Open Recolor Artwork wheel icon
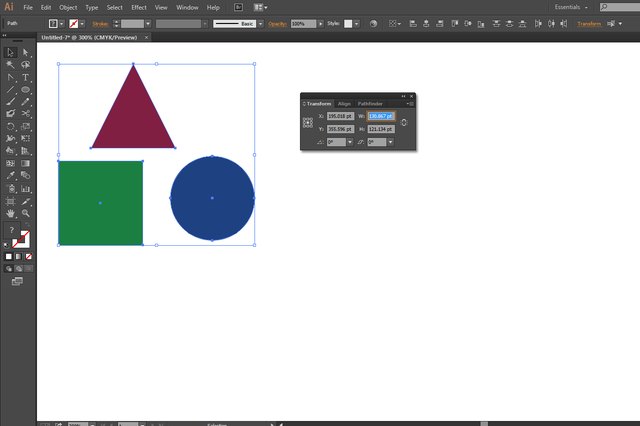 point(373,24)
